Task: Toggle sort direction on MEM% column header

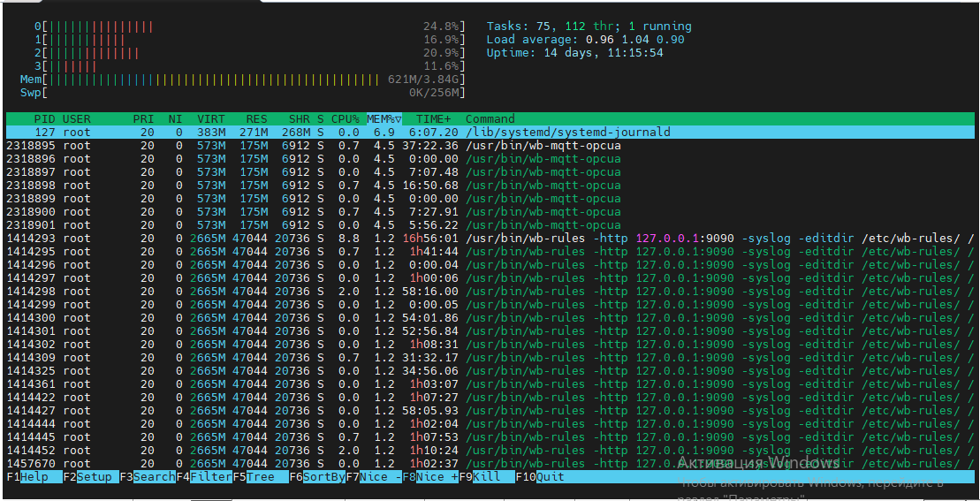Action: [384, 118]
